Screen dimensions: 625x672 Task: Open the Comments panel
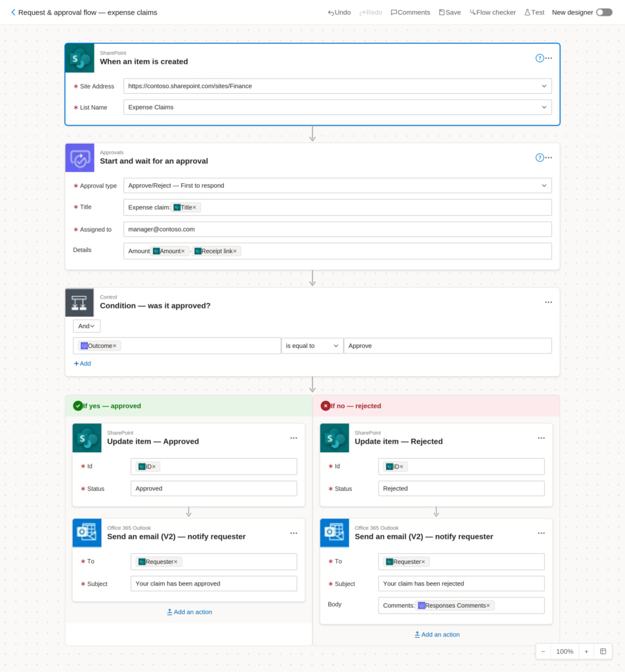(410, 12)
